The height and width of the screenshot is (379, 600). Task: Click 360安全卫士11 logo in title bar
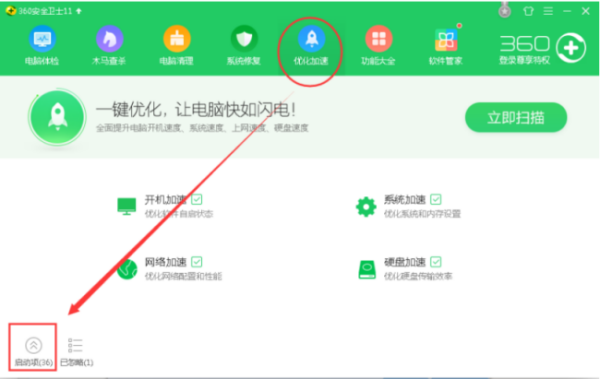(11, 11)
